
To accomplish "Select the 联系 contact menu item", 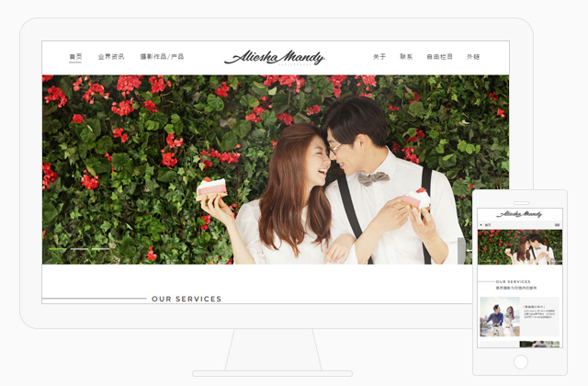I will pyautogui.click(x=406, y=57).
